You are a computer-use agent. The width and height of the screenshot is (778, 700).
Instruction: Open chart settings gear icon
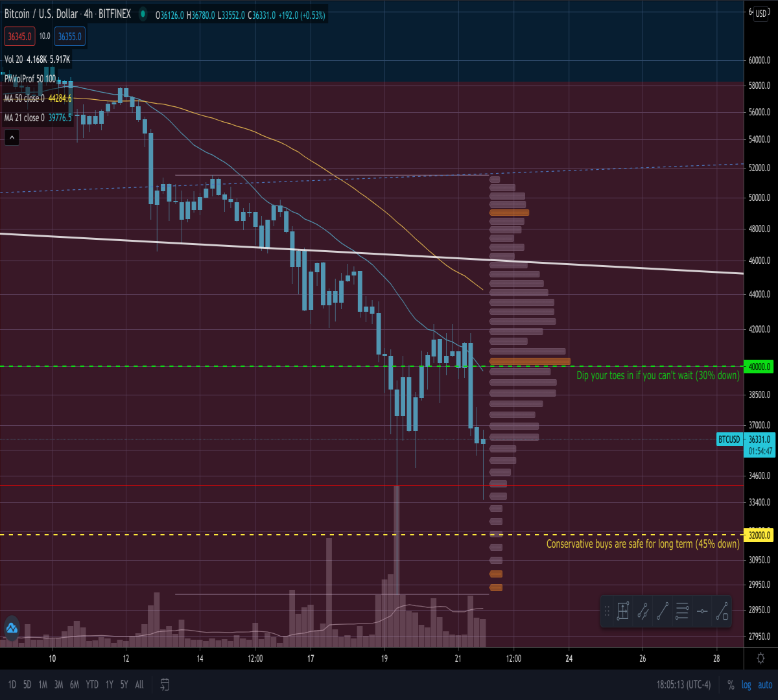(x=760, y=658)
